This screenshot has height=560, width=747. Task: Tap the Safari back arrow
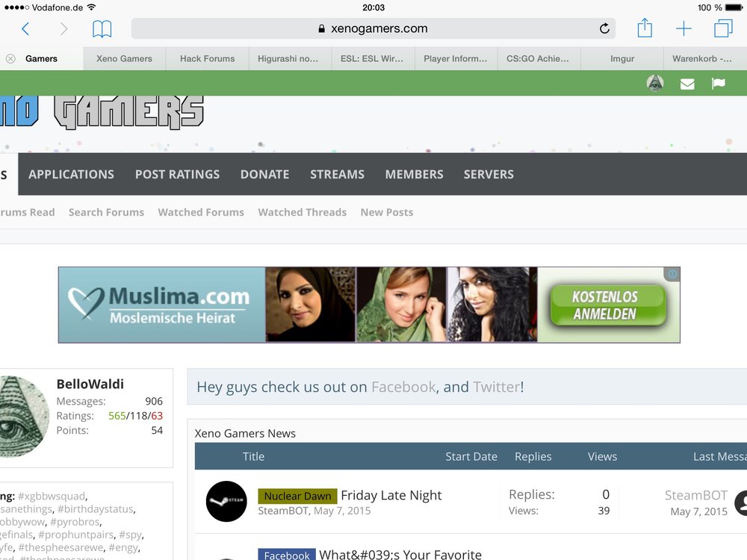tap(25, 28)
